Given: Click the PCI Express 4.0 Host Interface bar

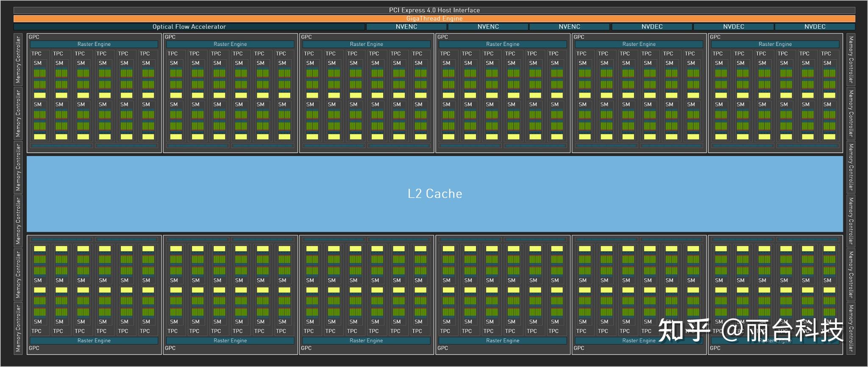Looking at the screenshot, I should click(434, 10).
